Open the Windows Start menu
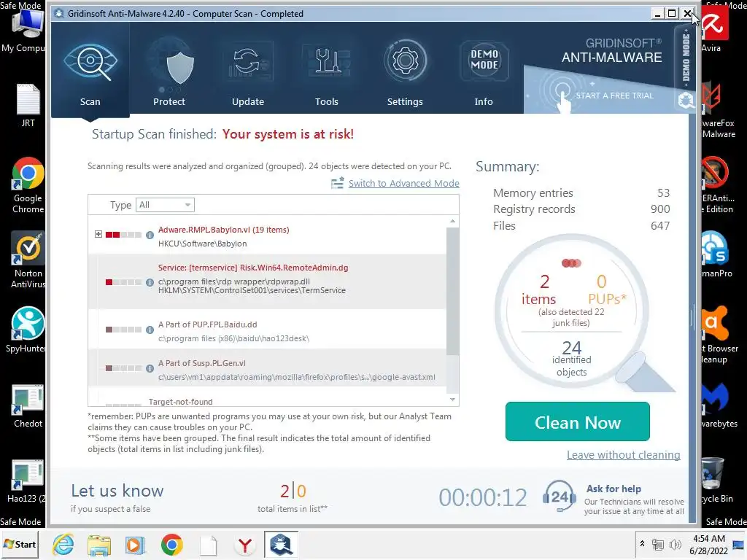Viewport: 747px width, 560px height. pyautogui.click(x=20, y=544)
